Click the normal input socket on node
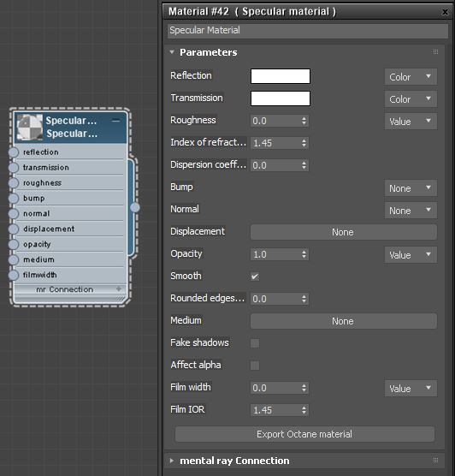 click(14, 213)
